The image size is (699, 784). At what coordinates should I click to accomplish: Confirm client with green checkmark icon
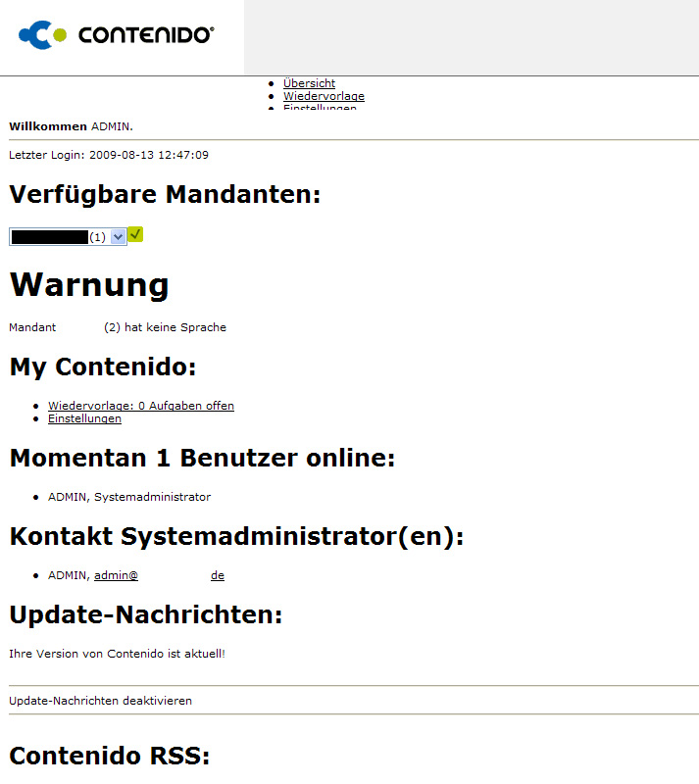pos(136,234)
